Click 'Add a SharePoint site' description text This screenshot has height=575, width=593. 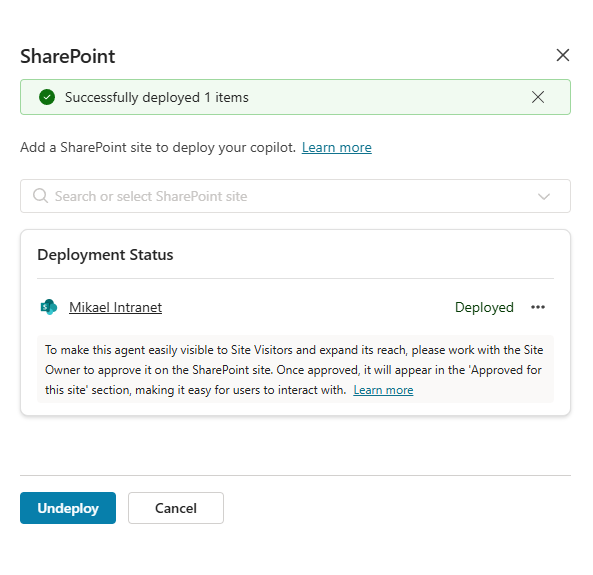click(x=158, y=148)
